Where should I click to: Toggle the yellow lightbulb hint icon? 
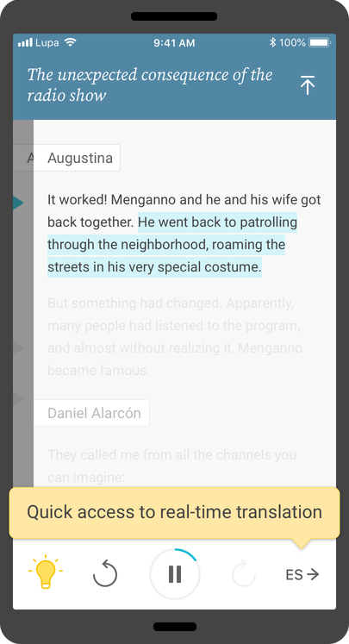click(46, 572)
